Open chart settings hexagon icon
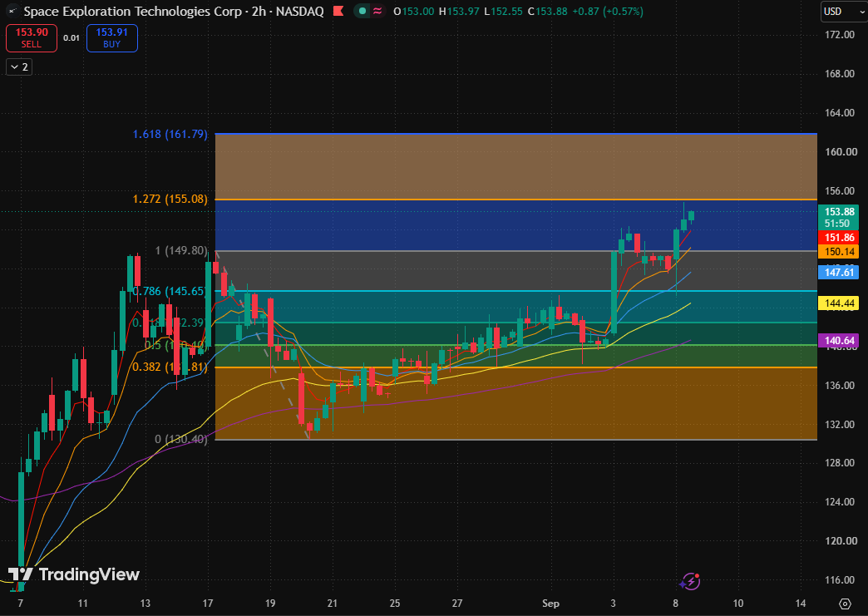Viewport: 868px width, 616px height. [845, 604]
